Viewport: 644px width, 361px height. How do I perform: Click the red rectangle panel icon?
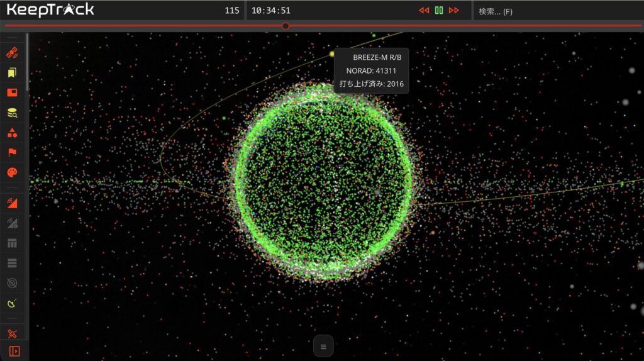[x=12, y=93]
